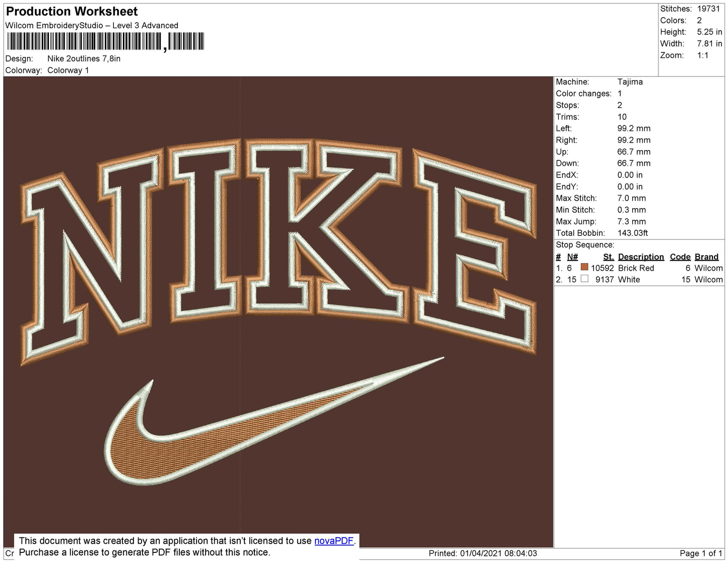
Task: Click the Zoom value '1:1'
Action: (703, 55)
